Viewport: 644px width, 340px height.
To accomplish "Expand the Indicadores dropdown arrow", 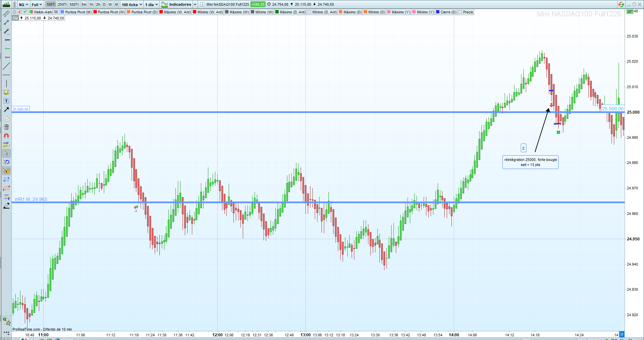I will (x=195, y=4).
